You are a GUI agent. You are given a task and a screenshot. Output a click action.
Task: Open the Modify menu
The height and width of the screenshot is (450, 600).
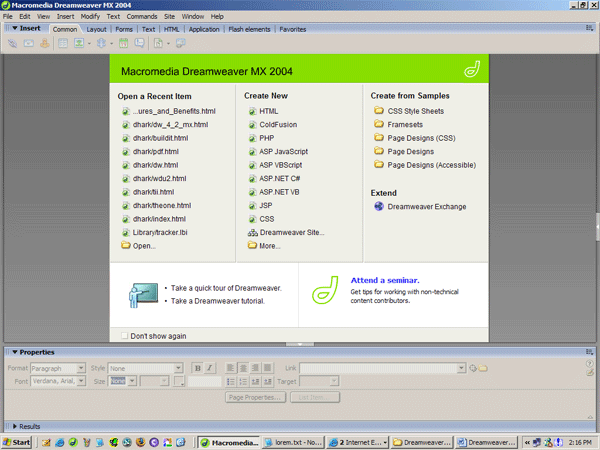click(x=90, y=16)
